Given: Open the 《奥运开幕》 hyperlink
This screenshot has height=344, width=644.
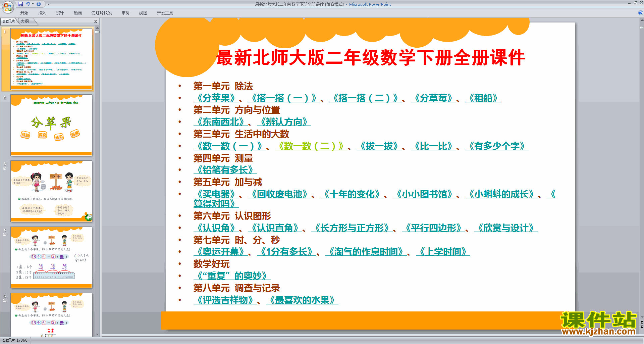Looking at the screenshot, I should pyautogui.click(x=221, y=252).
